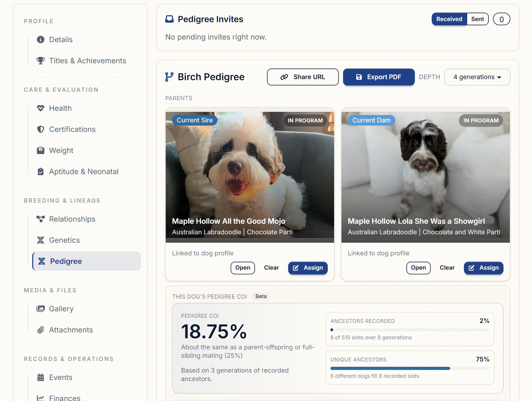The height and width of the screenshot is (401, 532).
Task: Switch invites view to Received
Action: [449, 19]
